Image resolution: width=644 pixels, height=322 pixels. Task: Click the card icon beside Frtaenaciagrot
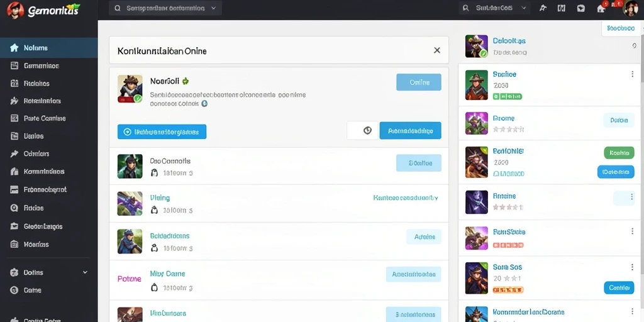[x=14, y=190]
